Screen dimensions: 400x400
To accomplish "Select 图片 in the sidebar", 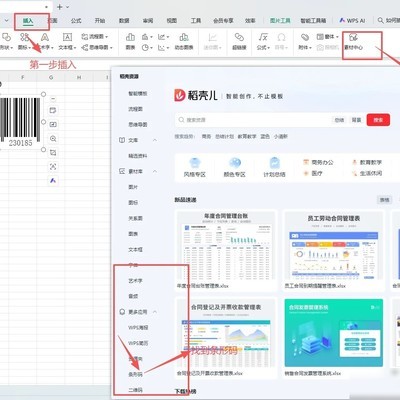I will coord(133,187).
